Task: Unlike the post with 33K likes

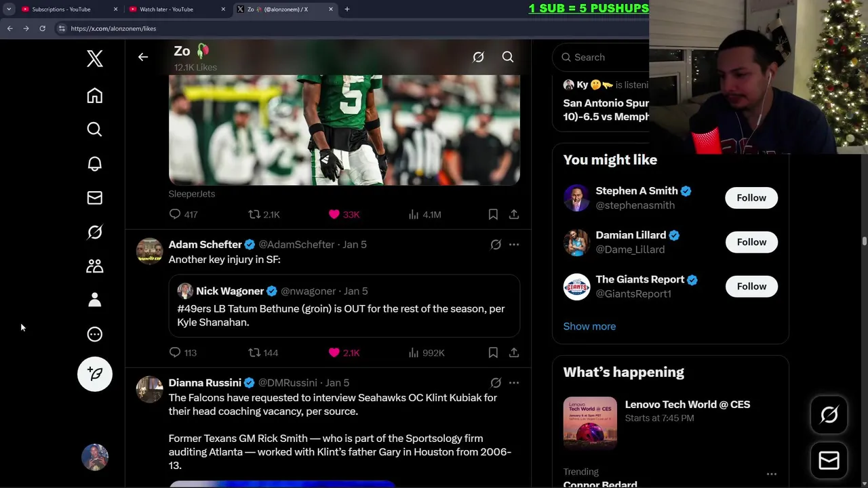Action: tap(344, 214)
